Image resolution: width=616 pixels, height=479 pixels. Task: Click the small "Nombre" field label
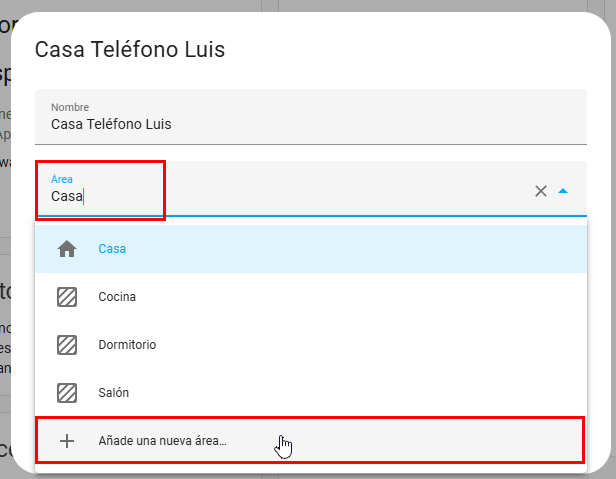(x=70, y=107)
